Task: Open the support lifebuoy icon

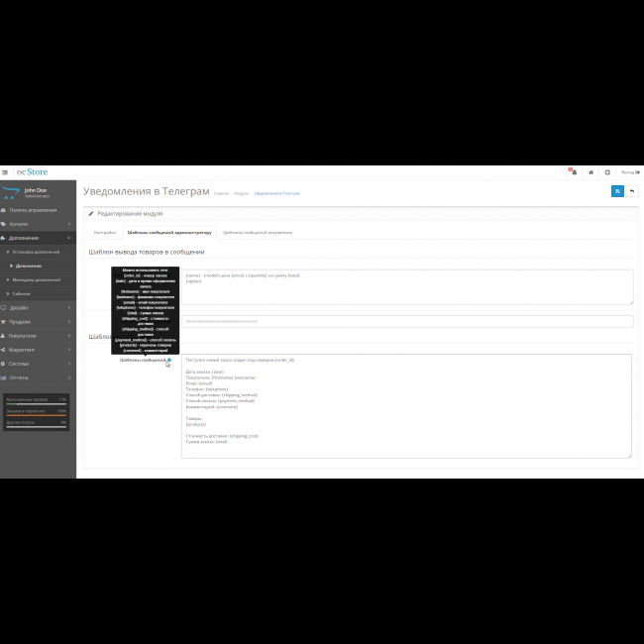Action: click(607, 172)
